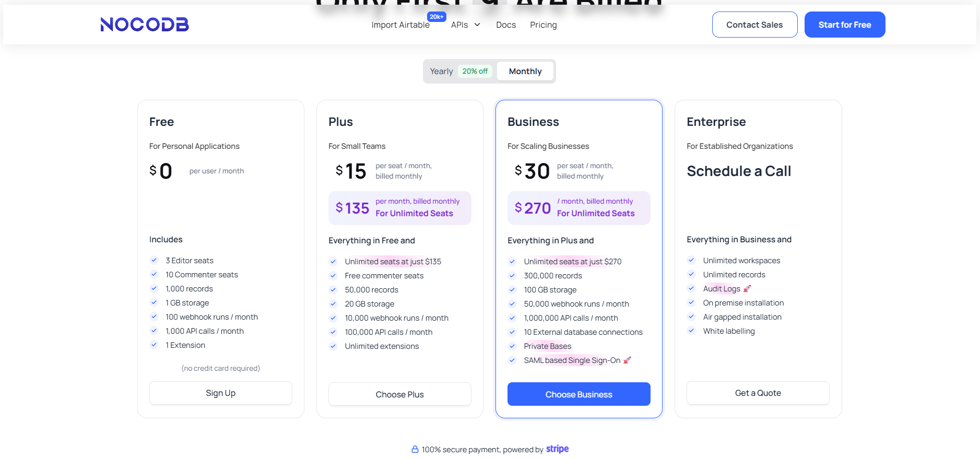980x458 pixels.
Task: Click the Contact Sales button
Action: click(754, 25)
